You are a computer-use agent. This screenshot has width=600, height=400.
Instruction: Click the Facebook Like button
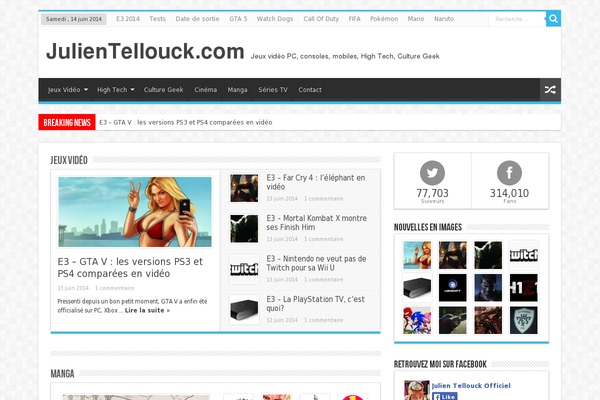445,397
